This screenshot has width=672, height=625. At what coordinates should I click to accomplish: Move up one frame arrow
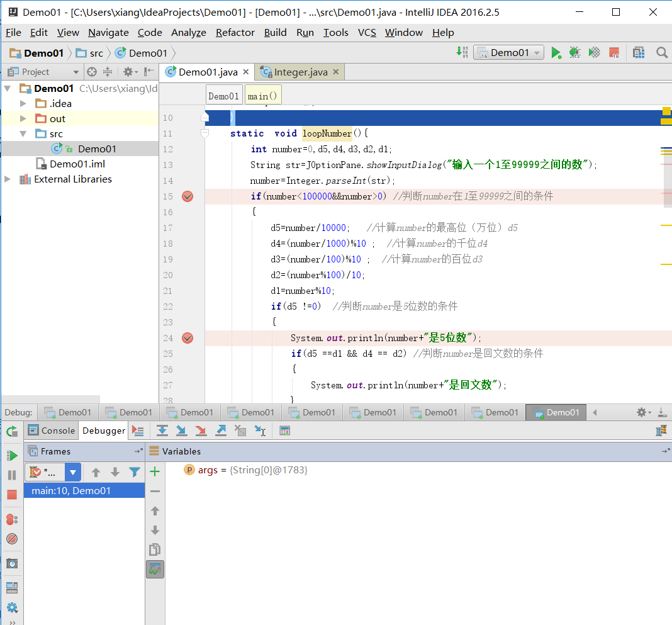coord(96,473)
